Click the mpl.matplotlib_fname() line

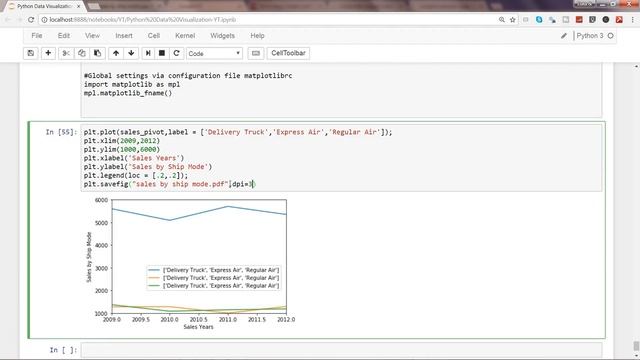point(128,93)
